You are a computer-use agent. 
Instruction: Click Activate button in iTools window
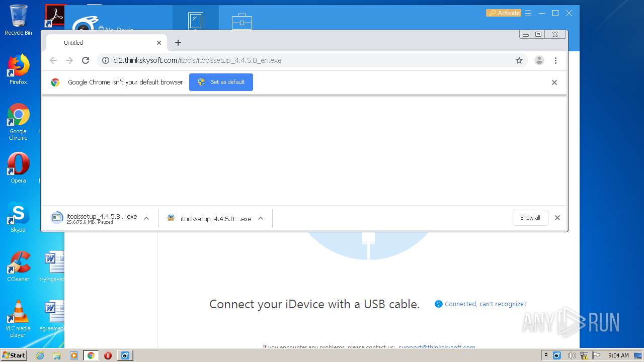coord(504,13)
